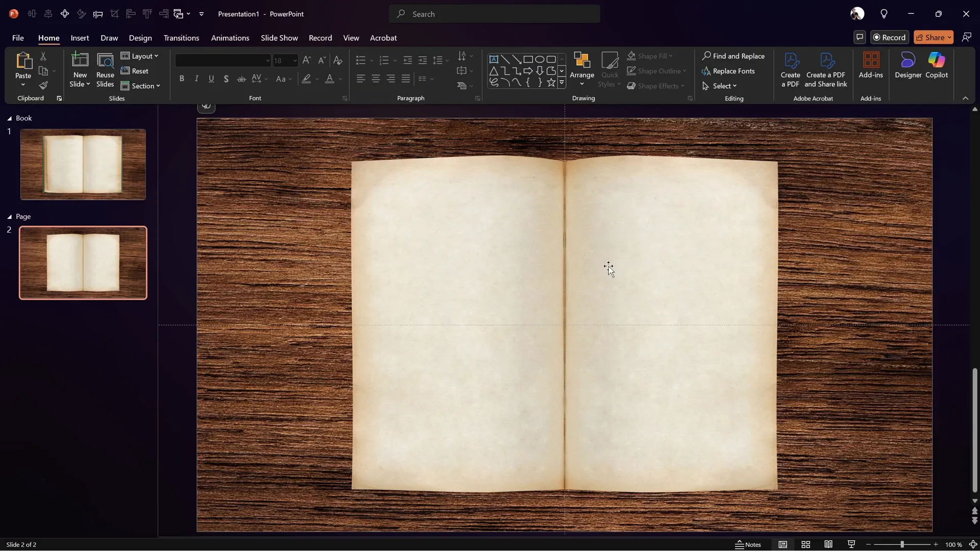Open the lightbulb coming soon icon
The height and width of the screenshot is (551, 980).
pyautogui.click(x=884, y=14)
